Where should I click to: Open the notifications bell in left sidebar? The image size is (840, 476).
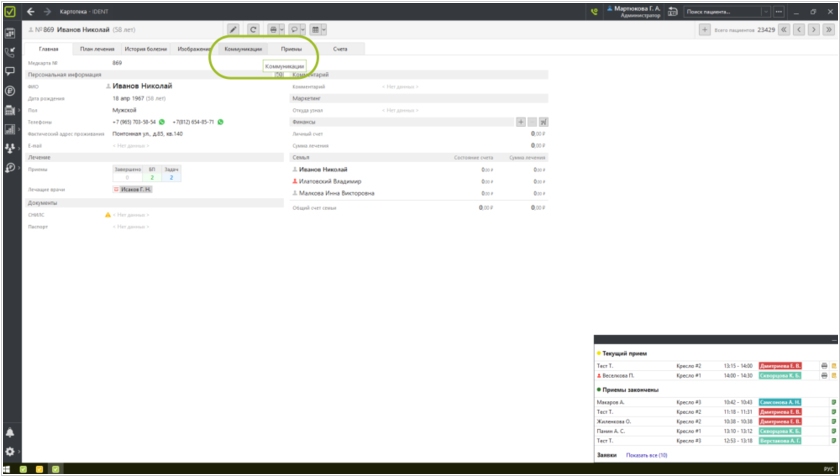tap(10, 433)
